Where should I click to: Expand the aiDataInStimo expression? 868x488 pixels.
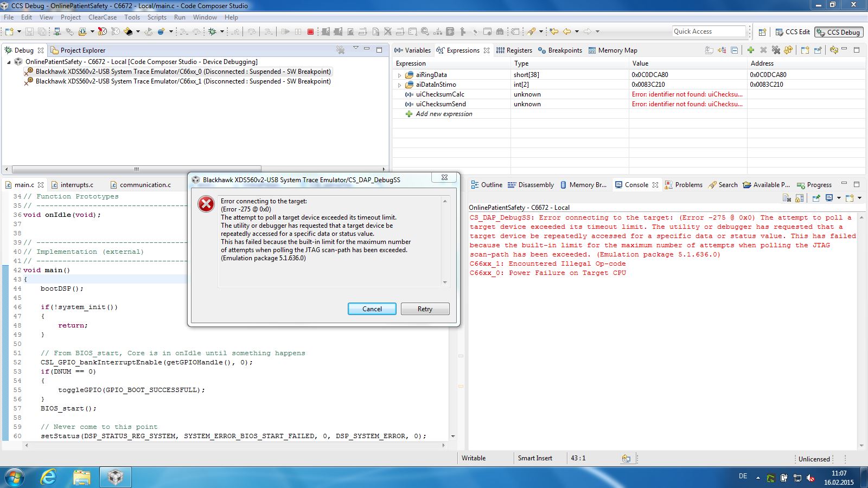pyautogui.click(x=400, y=85)
